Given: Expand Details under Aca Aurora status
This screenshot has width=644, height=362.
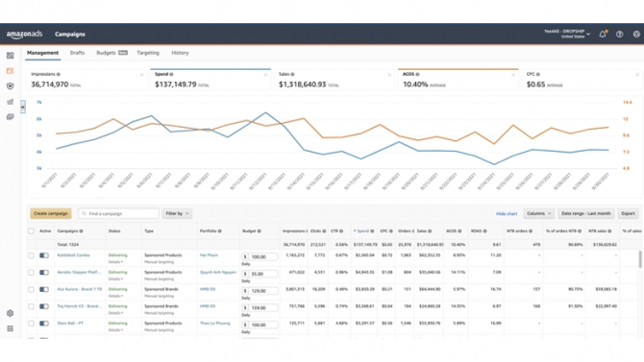Looking at the screenshot, I should click(115, 296).
